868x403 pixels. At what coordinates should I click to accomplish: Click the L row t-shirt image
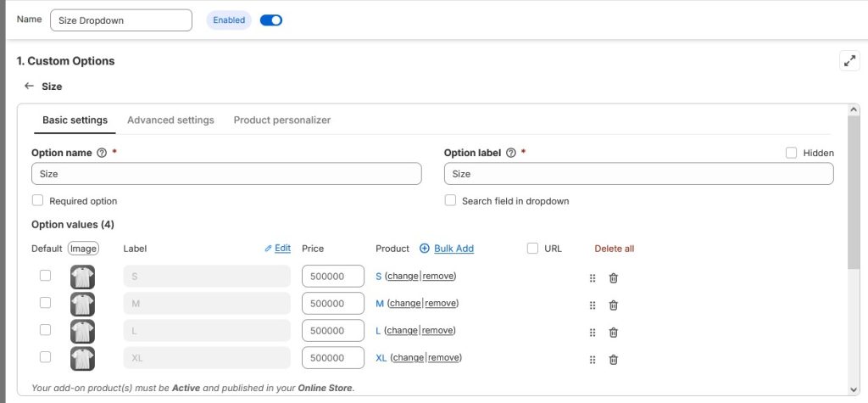coord(82,331)
